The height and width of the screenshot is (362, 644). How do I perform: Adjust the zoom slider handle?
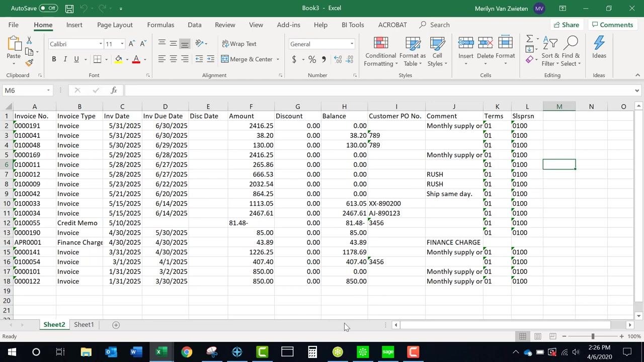pyautogui.click(x=593, y=336)
